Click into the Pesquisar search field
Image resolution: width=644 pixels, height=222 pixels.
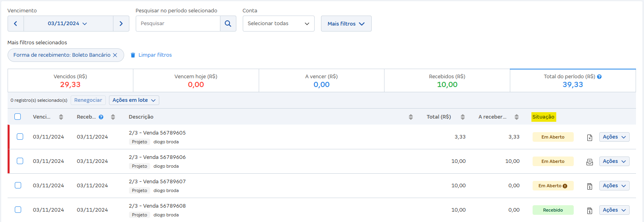tap(178, 24)
